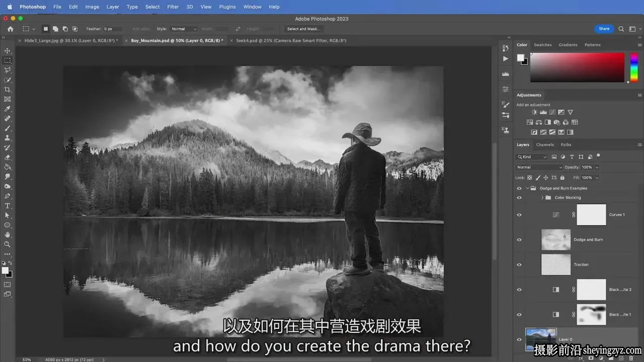The width and height of the screenshot is (644, 362).
Task: Click the Feather input field
Action: click(x=113, y=29)
